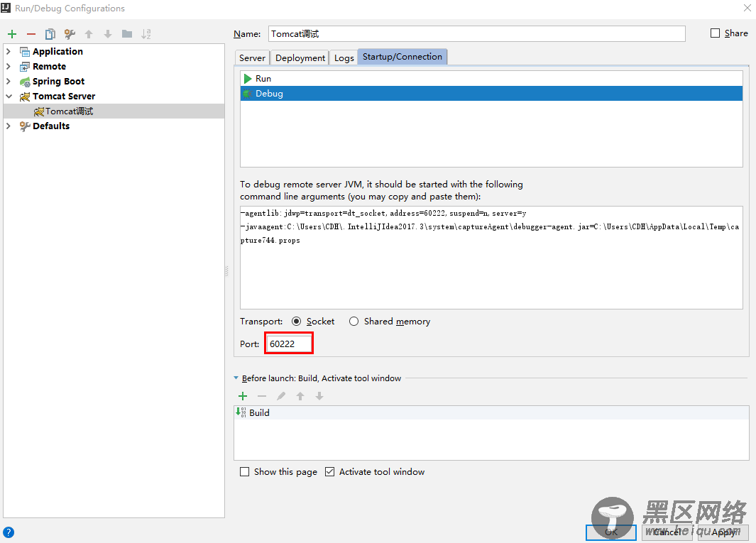
Task: Select Socket transport radio button
Action: pos(297,321)
